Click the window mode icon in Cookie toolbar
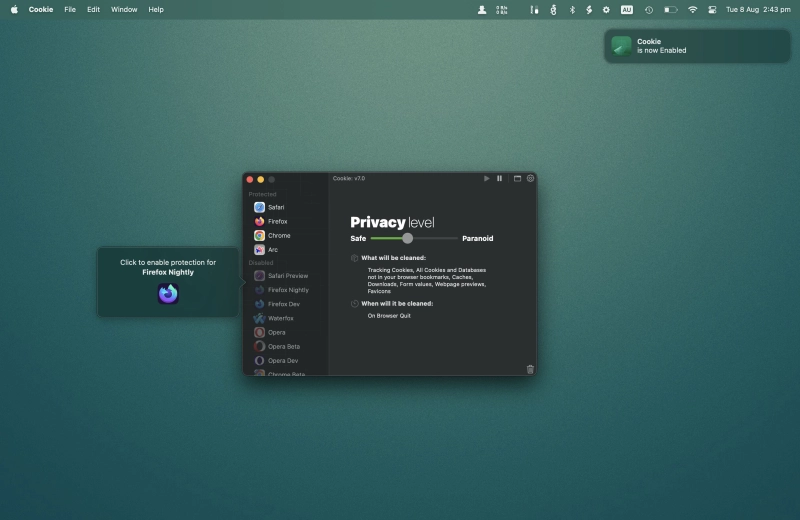This screenshot has height=520, width=800. [x=517, y=179]
